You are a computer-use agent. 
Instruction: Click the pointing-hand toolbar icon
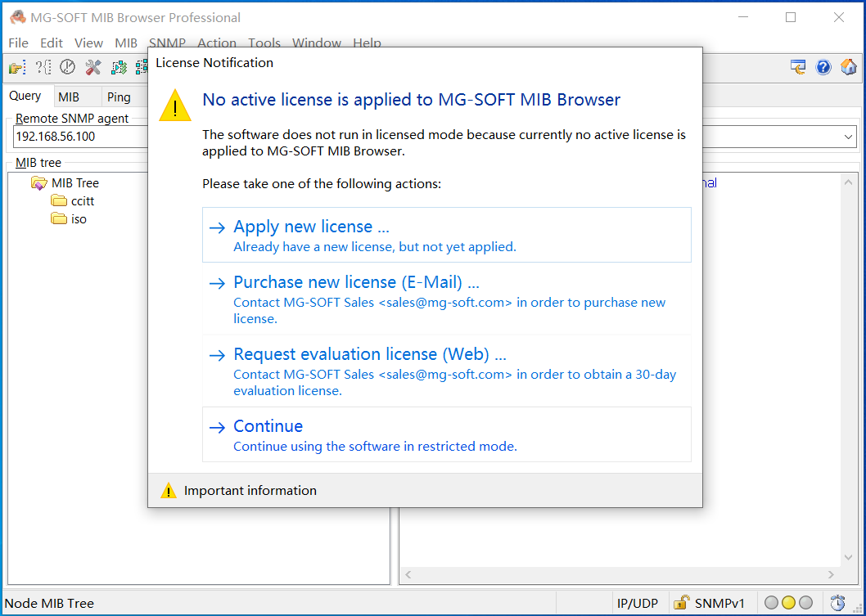(15, 66)
